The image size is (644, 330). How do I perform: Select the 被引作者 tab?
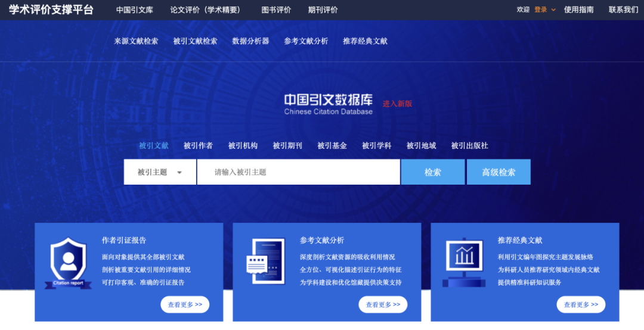click(x=198, y=146)
